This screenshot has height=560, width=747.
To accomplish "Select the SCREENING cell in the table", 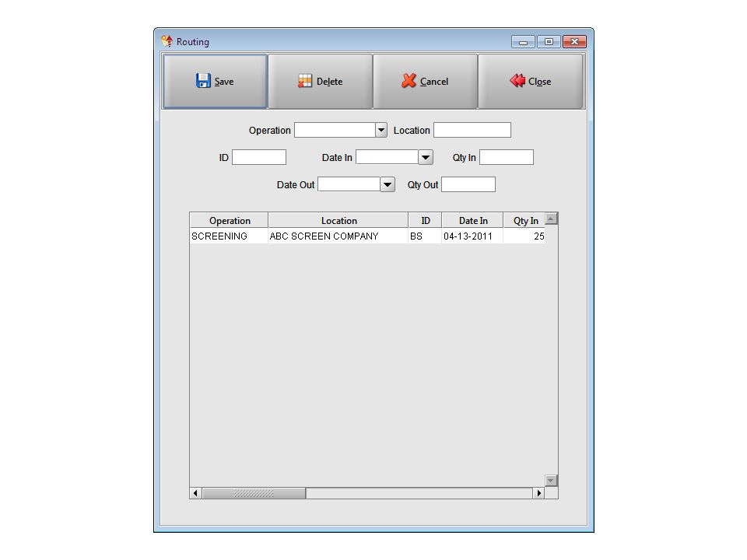I will tap(229, 236).
